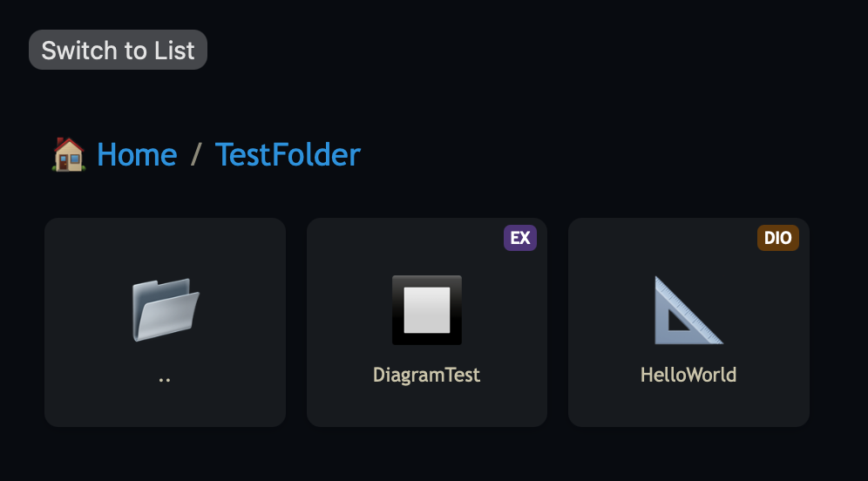868x481 pixels.
Task: Click the parent folder icon
Action: click(x=166, y=309)
